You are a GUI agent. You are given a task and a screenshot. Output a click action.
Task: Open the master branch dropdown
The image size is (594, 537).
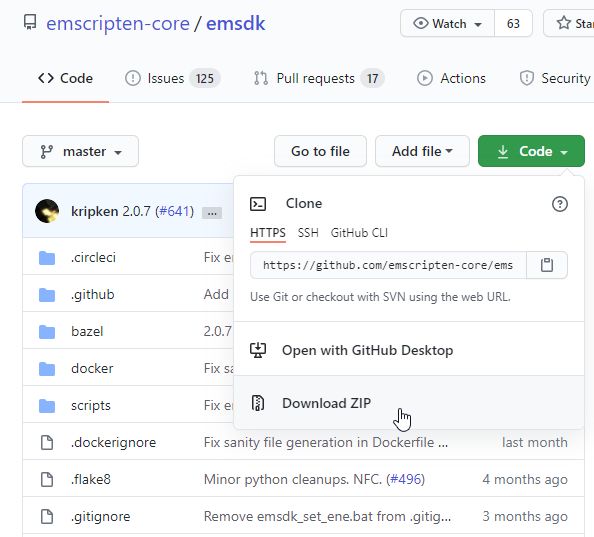click(80, 151)
